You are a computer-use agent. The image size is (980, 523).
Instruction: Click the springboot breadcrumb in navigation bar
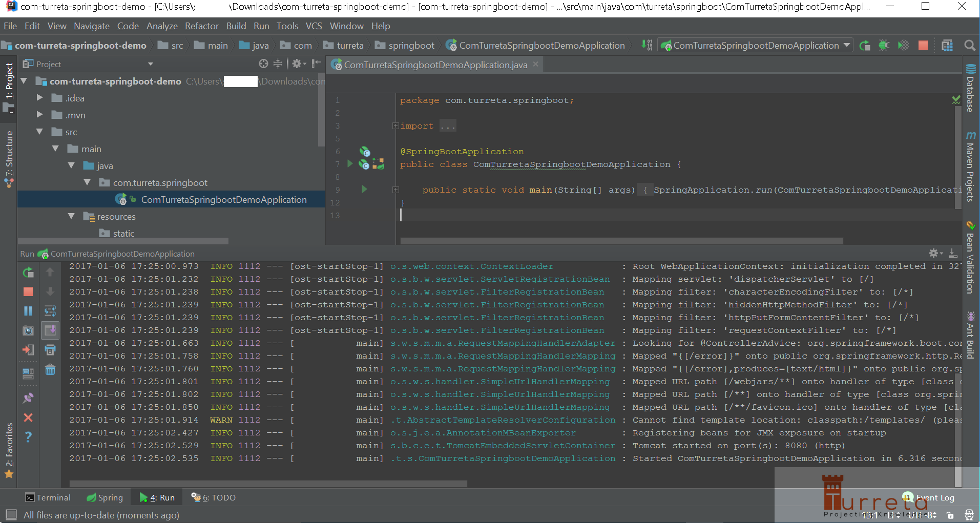405,46
